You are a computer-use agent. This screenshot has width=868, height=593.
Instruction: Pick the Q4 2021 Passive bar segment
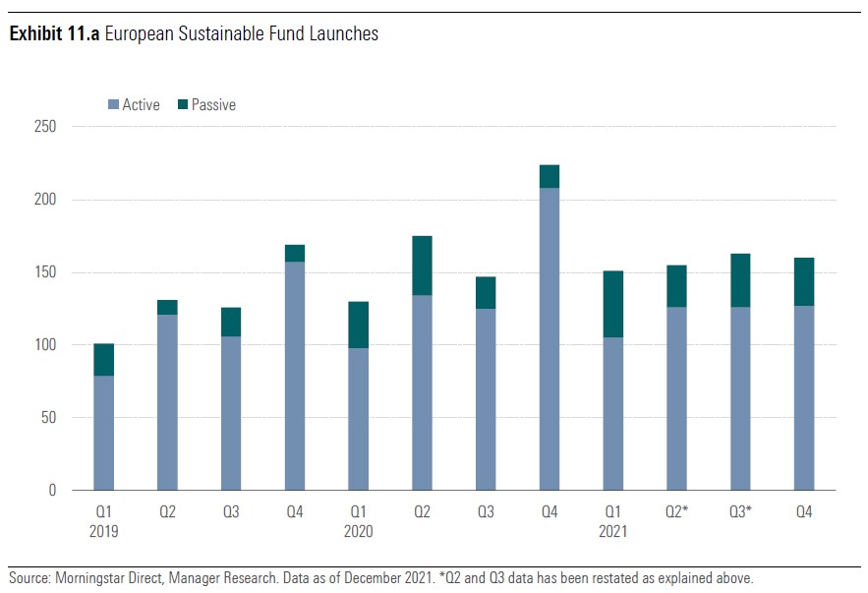[x=804, y=281]
